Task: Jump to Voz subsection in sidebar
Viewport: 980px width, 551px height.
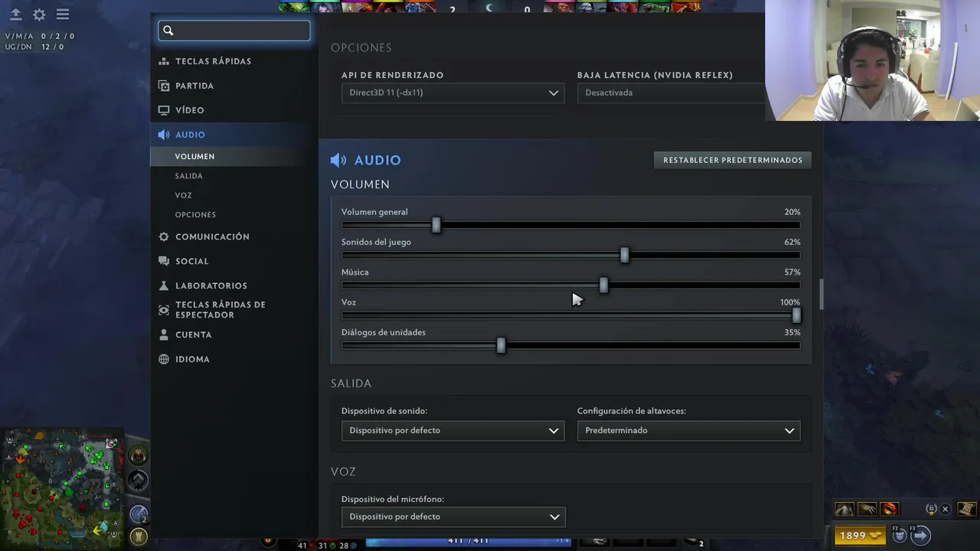Action: 183,195
